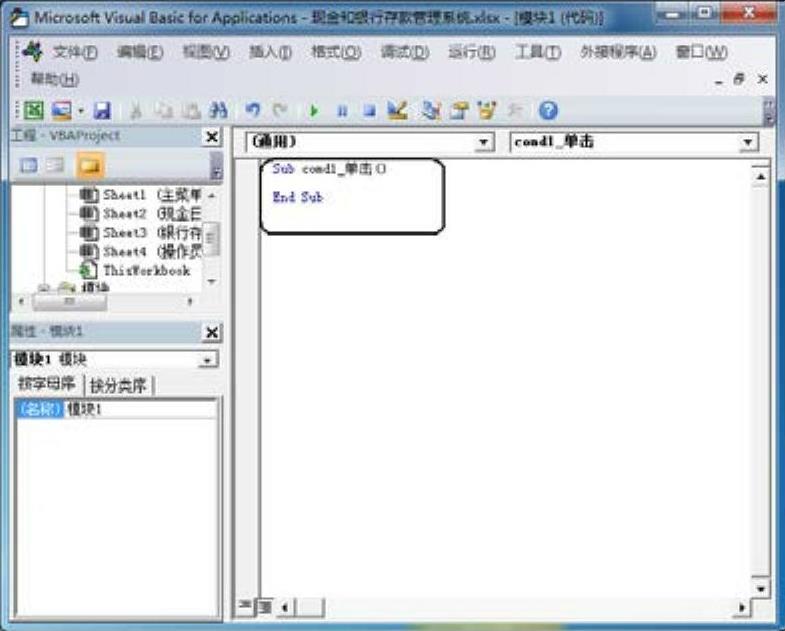Open the 窗口(W) menu

pyautogui.click(x=701, y=52)
